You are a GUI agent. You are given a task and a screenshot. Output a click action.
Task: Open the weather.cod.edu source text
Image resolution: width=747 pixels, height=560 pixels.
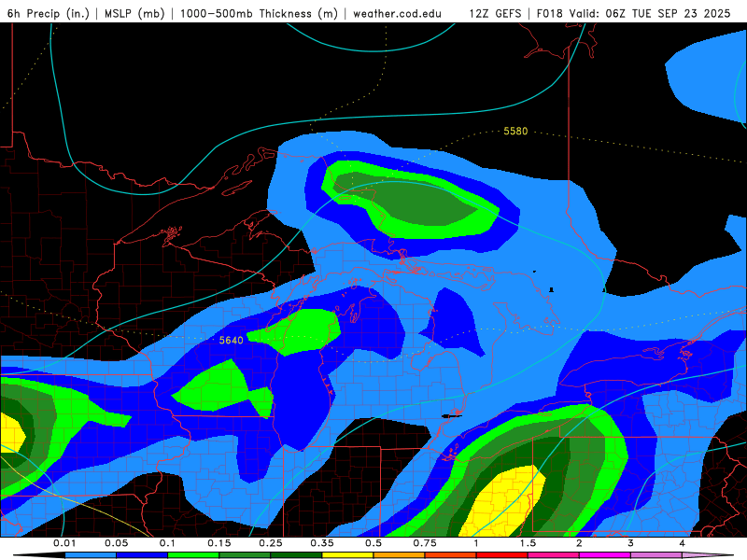click(397, 13)
